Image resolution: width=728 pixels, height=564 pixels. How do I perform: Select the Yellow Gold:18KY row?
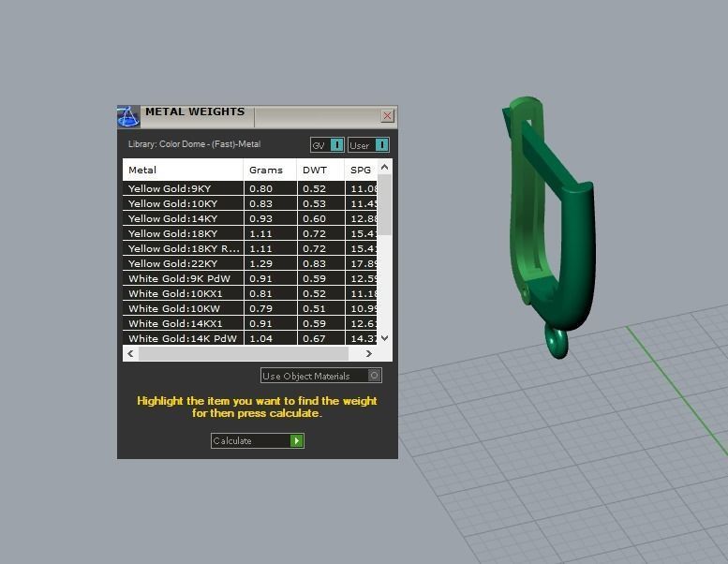[x=250, y=233]
